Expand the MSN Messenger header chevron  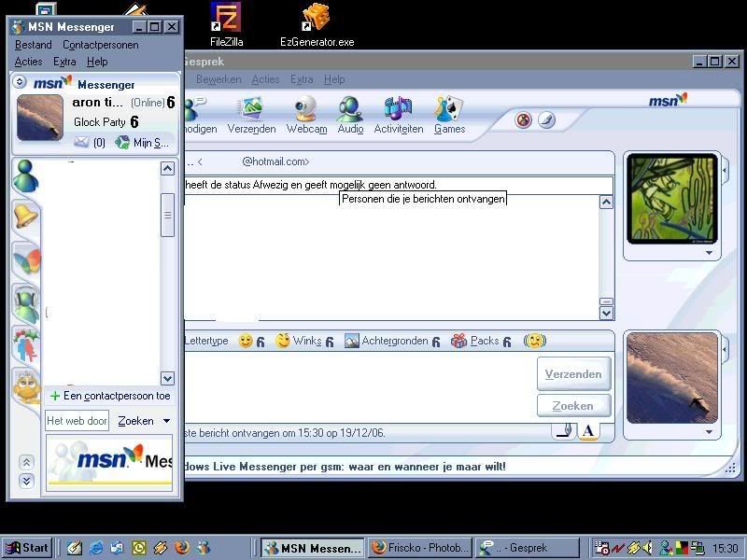(19, 82)
